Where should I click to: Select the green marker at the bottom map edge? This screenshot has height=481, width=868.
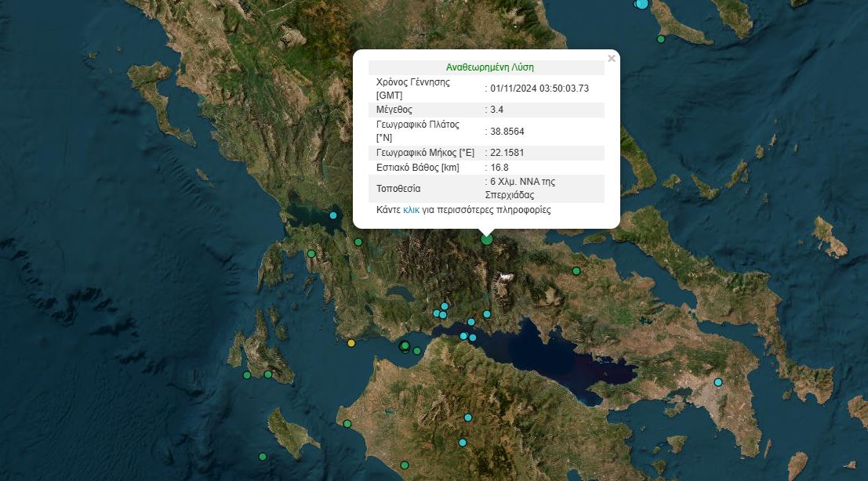tap(405, 465)
